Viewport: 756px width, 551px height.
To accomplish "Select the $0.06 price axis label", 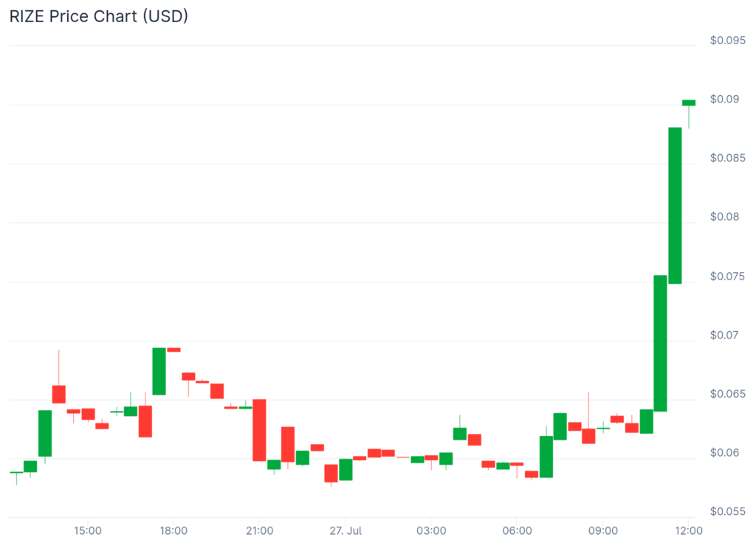I will (724, 453).
